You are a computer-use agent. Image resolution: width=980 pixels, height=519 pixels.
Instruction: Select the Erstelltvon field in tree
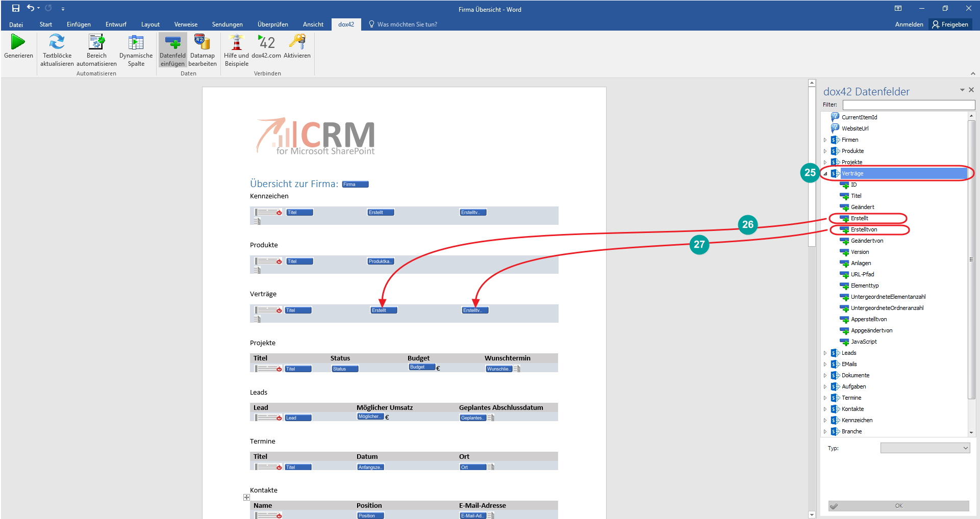click(x=864, y=229)
